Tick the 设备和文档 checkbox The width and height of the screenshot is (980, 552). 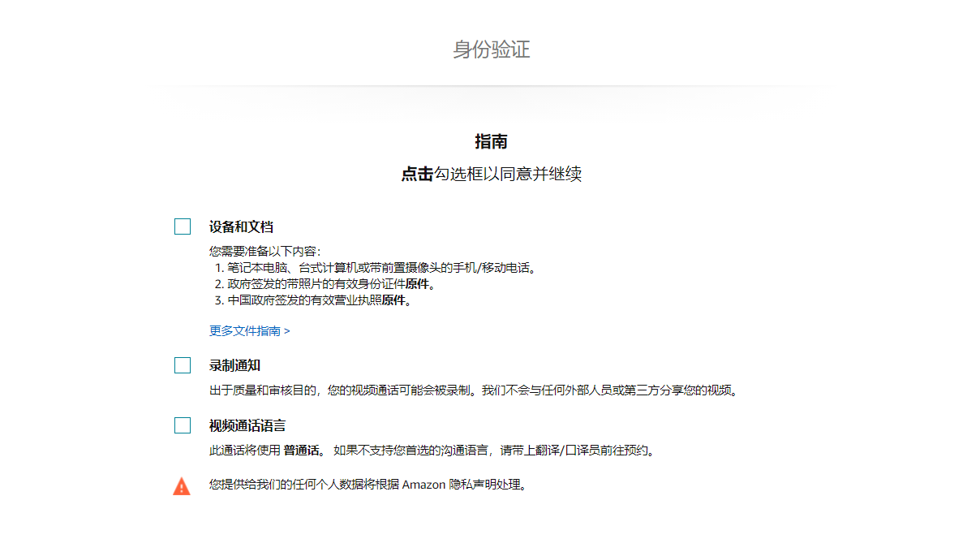(183, 226)
